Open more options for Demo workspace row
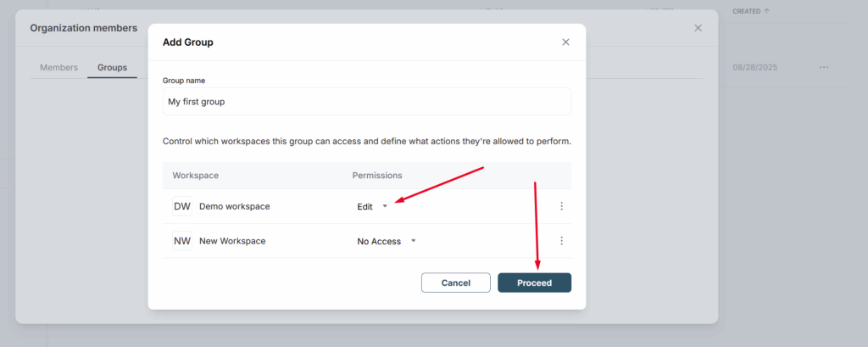This screenshot has height=347, width=868. [x=561, y=206]
